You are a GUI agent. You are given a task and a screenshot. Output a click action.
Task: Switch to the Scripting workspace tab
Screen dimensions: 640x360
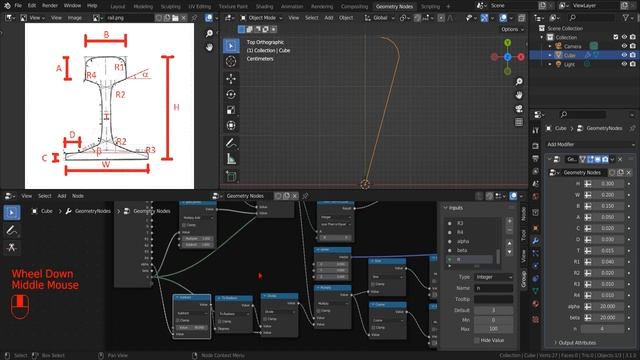pos(430,7)
